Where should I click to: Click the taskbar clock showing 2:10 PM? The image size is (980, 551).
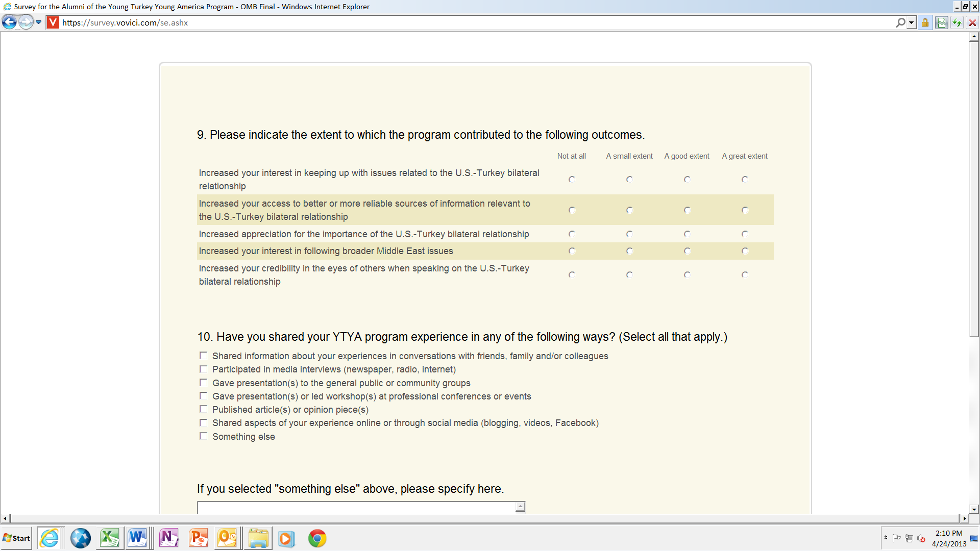(949, 538)
